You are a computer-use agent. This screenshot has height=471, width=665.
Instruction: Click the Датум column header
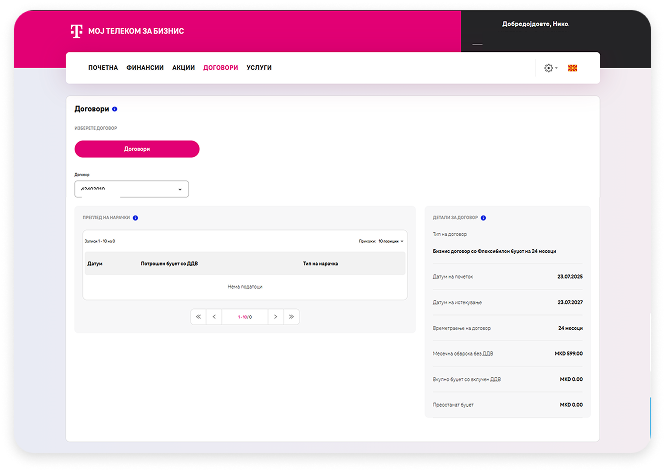coord(95,264)
